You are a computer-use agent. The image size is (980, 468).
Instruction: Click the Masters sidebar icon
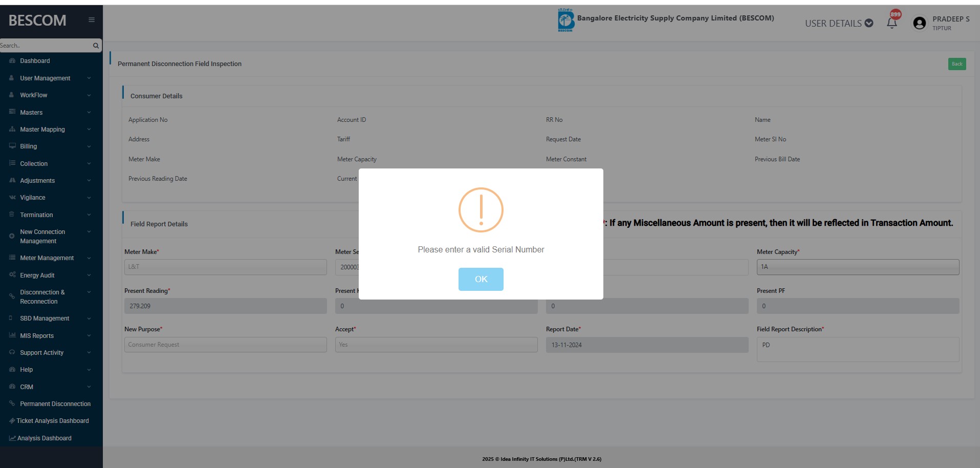(x=12, y=112)
